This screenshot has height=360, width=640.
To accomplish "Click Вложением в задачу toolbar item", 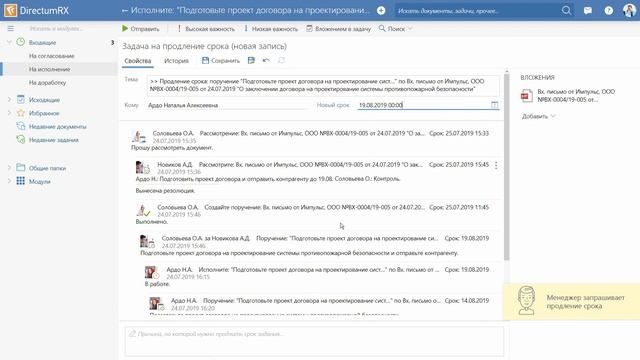I will click(x=339, y=29).
